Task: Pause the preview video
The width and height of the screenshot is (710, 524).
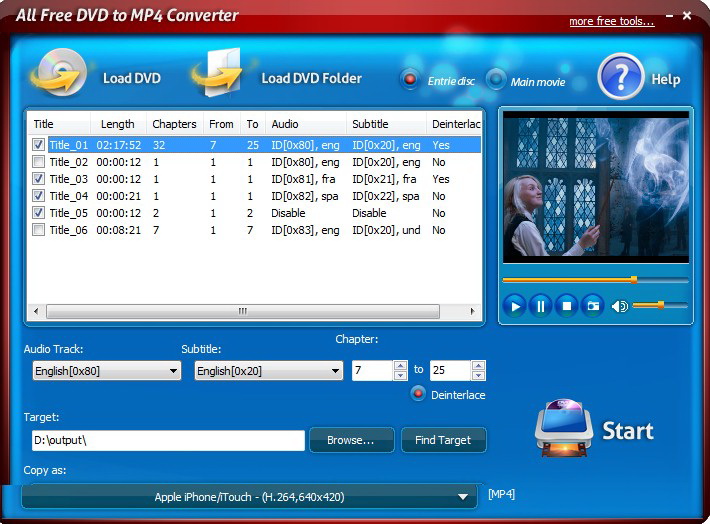Action: pyautogui.click(x=540, y=307)
